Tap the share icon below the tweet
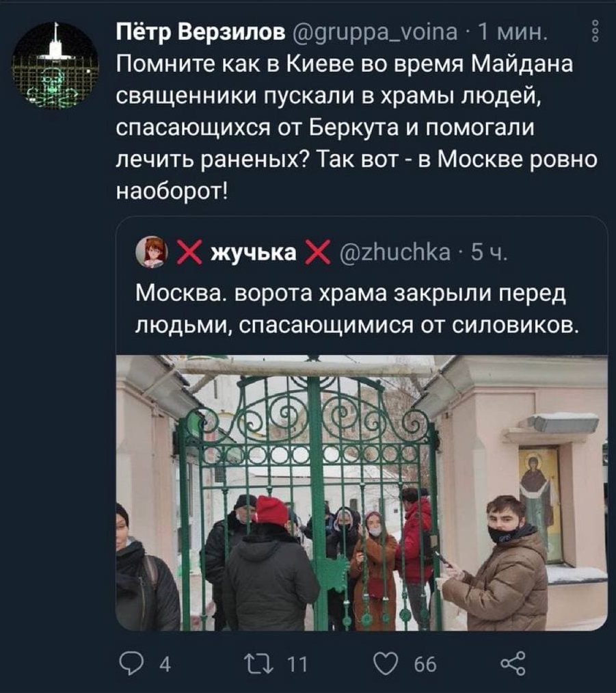Viewport: 616px width, 693px height. coord(513,664)
